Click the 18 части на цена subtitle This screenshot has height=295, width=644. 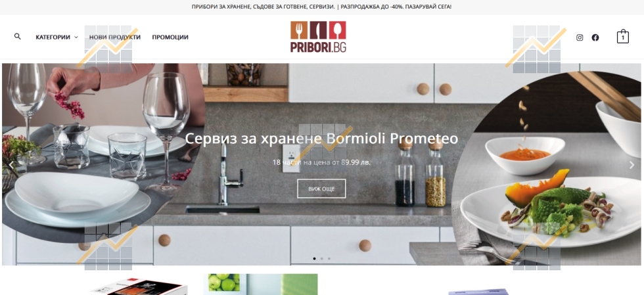click(x=321, y=162)
